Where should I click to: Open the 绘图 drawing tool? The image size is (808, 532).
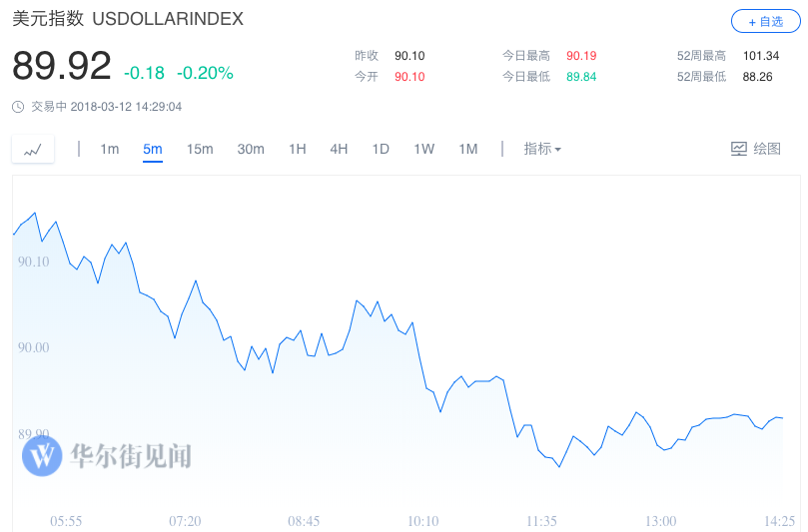[x=755, y=149]
